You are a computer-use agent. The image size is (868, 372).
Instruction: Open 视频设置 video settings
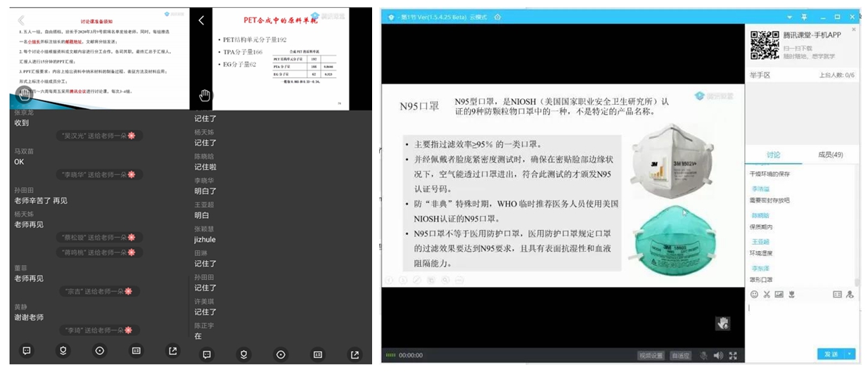click(x=651, y=355)
